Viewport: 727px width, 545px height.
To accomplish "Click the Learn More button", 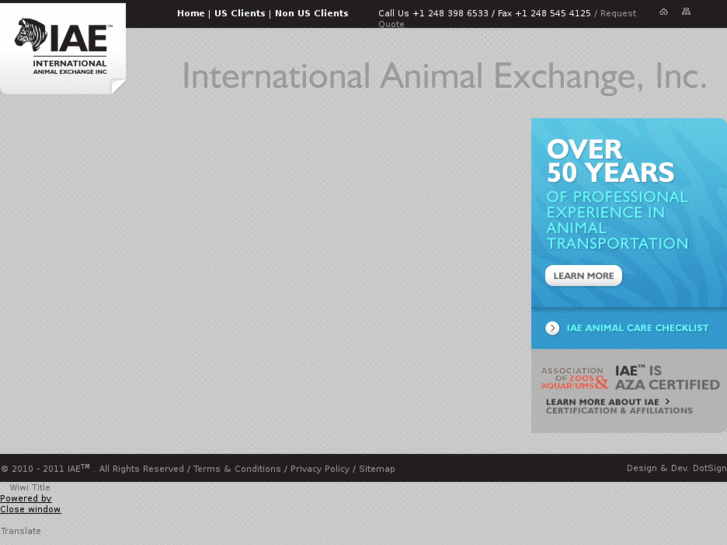I will tap(583, 276).
